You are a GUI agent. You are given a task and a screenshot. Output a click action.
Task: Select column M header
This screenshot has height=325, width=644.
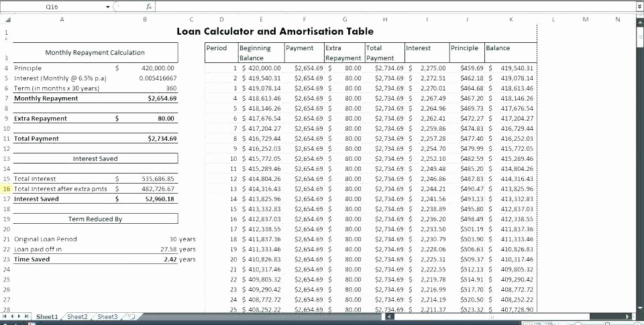pyautogui.click(x=585, y=19)
